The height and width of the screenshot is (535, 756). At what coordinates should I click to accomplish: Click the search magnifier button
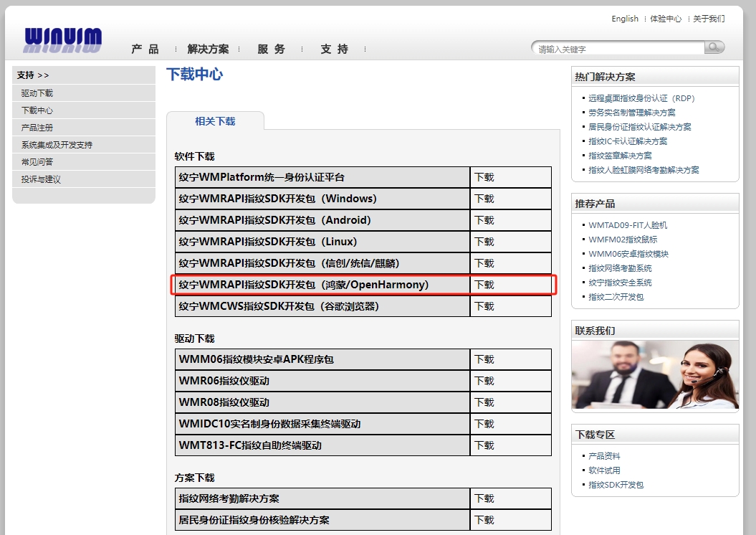714,47
